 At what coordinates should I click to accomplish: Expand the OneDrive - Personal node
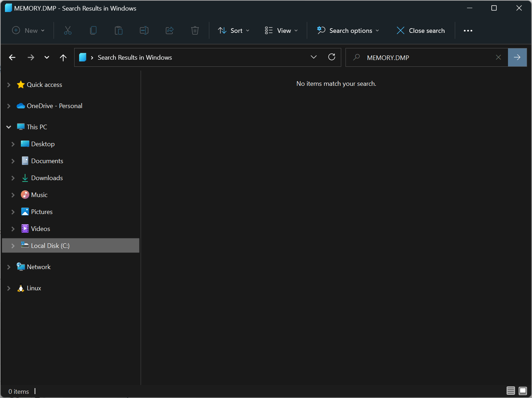click(9, 106)
